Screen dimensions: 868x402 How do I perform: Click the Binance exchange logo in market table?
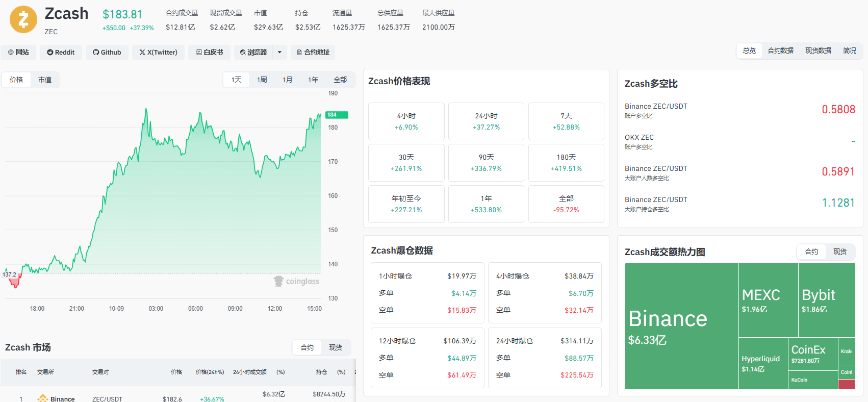(43, 398)
